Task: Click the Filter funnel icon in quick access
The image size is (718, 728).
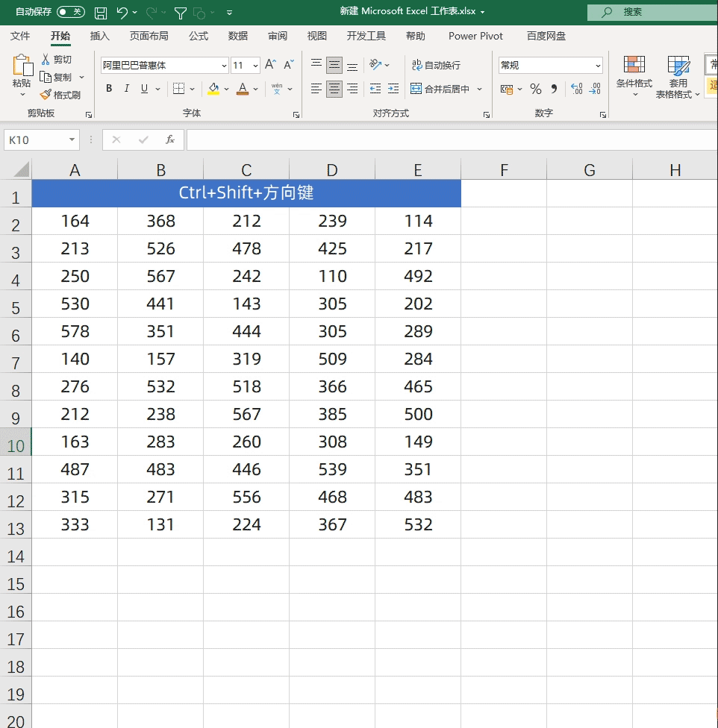Action: tap(180, 13)
